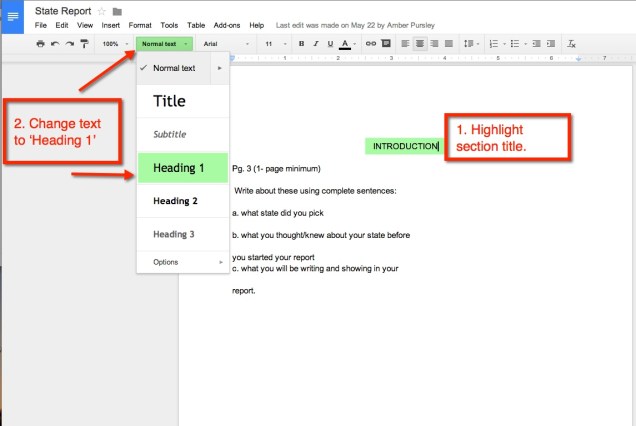This screenshot has height=426, width=636.
Task: Toggle bold formatting
Action: [301, 44]
